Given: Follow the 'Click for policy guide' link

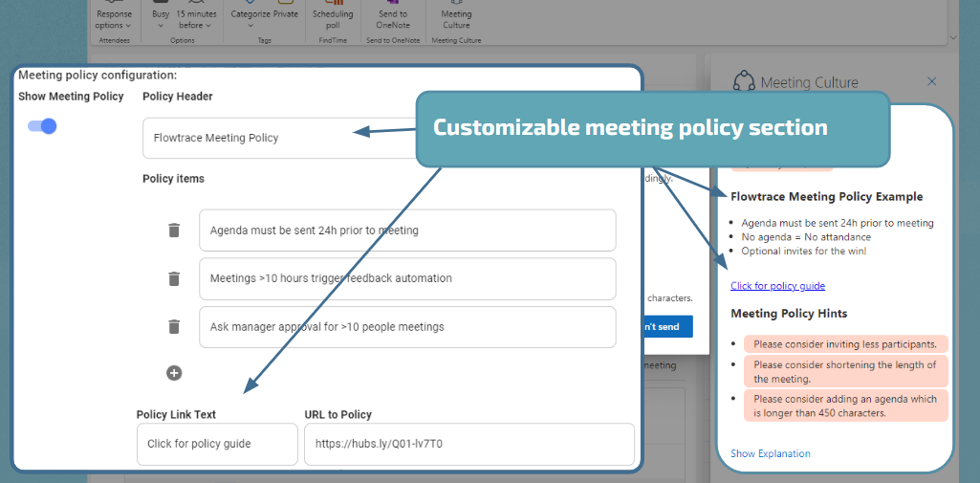Looking at the screenshot, I should (777, 286).
